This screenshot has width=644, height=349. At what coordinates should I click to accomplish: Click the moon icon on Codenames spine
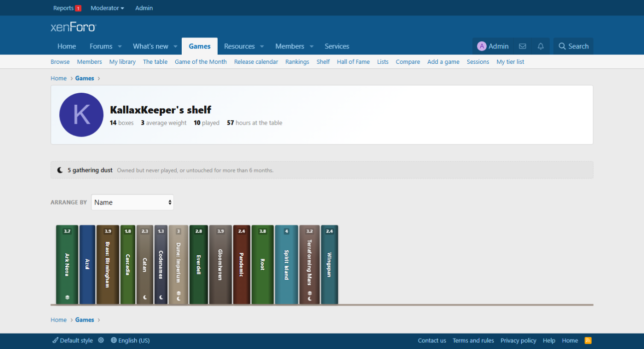pyautogui.click(x=161, y=297)
